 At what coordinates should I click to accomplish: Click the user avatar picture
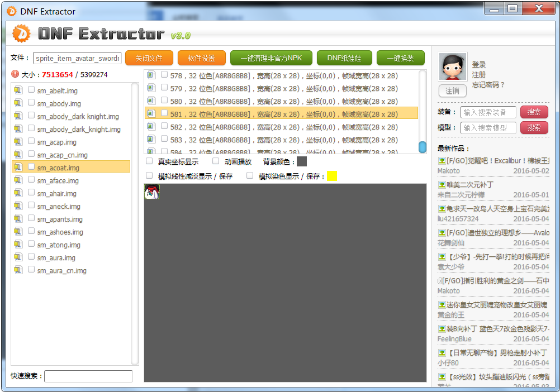point(452,68)
